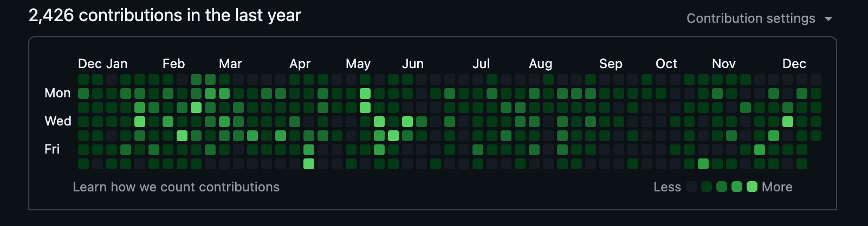868x226 pixels.
Task: Click the May month label
Action: [x=358, y=64]
